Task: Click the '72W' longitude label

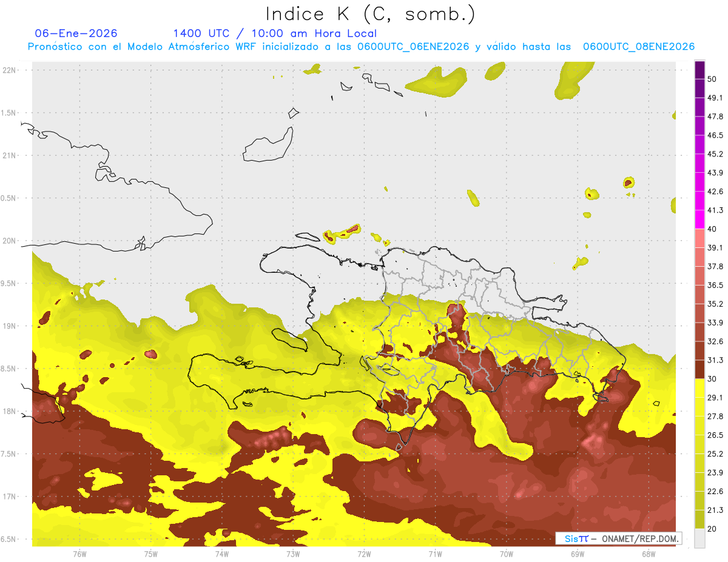Action: point(364,554)
